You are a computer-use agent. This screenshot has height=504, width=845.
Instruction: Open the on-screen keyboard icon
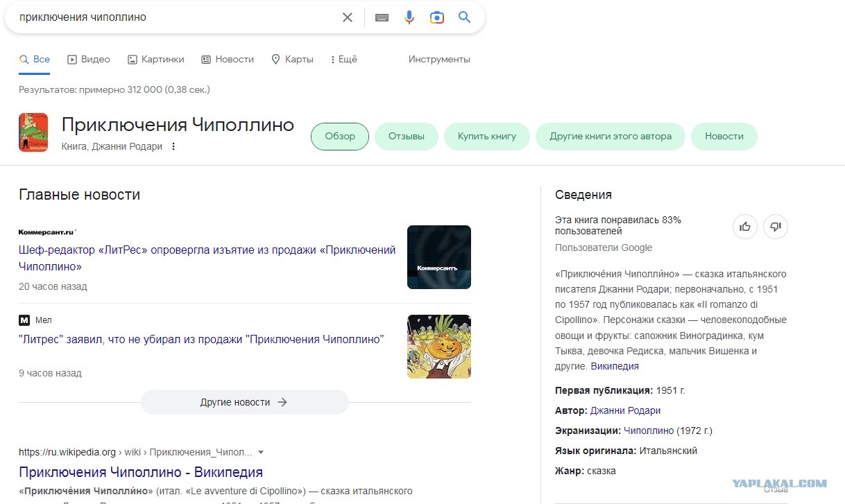pos(382,17)
